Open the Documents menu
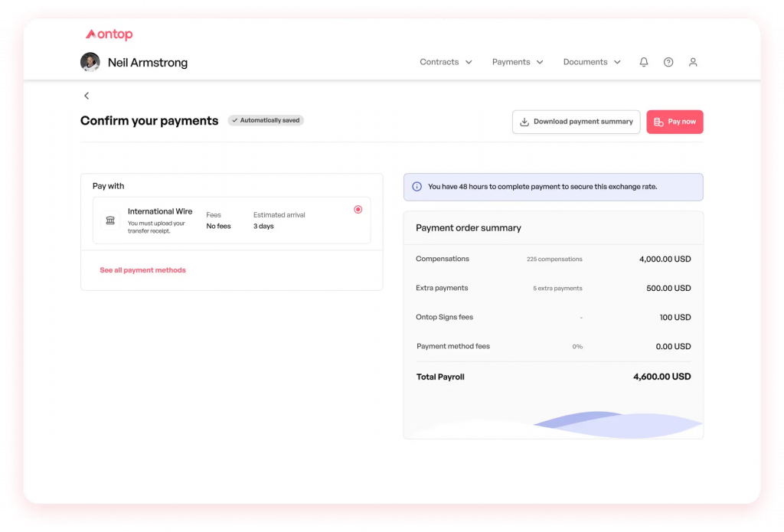Screen dimensions: 784x532 pyautogui.click(x=592, y=62)
